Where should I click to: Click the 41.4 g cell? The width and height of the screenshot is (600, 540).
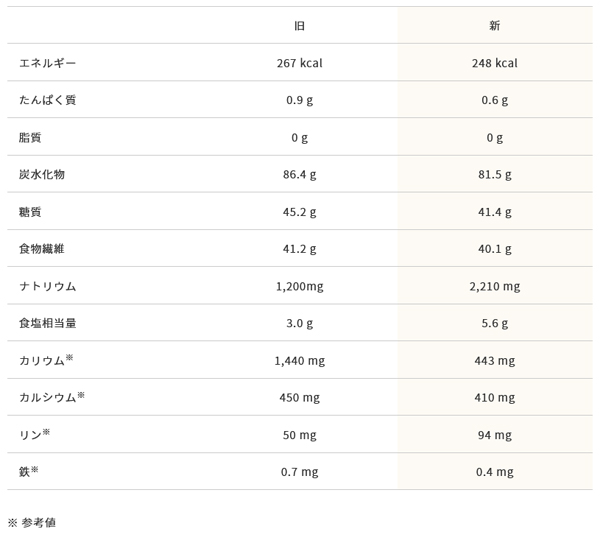pos(494,212)
